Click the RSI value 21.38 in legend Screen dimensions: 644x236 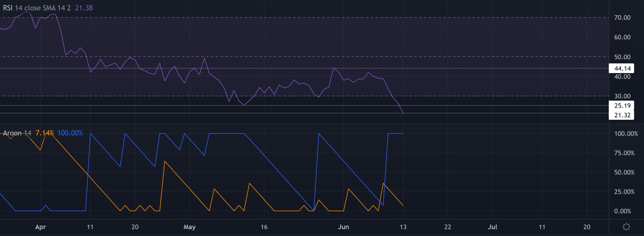pos(84,8)
